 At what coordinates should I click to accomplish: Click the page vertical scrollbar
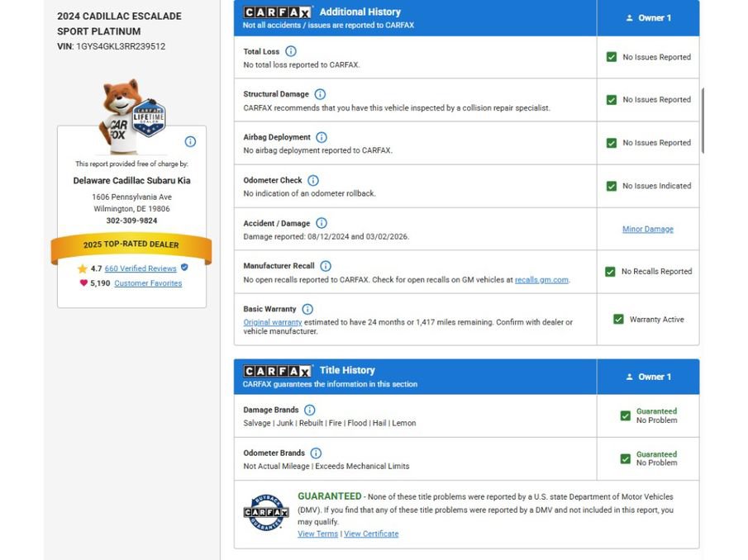click(703, 121)
